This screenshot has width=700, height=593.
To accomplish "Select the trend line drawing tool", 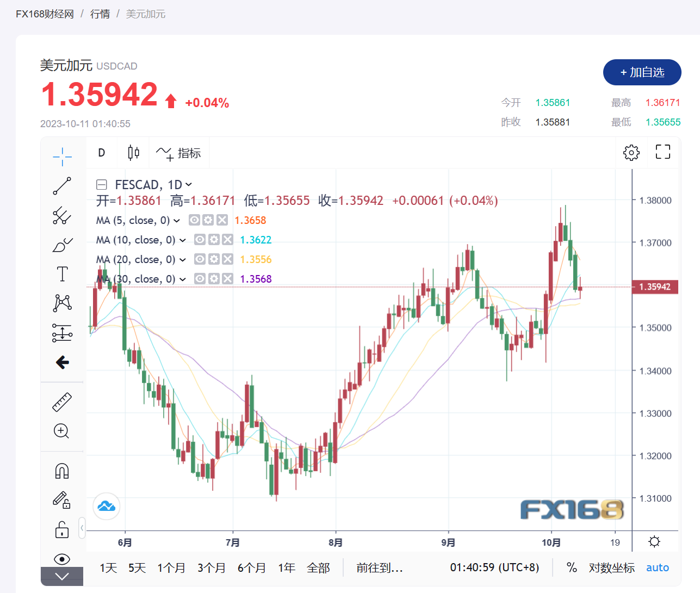I will 62,186.
